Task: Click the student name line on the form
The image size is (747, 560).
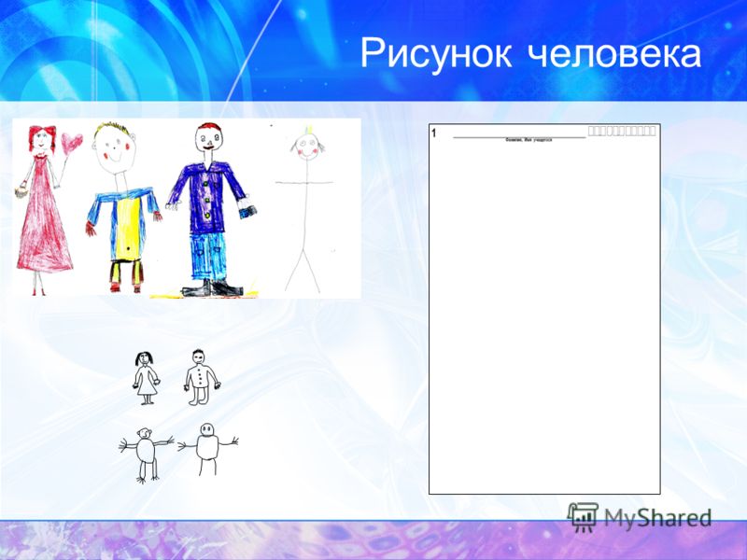Action: click(519, 137)
